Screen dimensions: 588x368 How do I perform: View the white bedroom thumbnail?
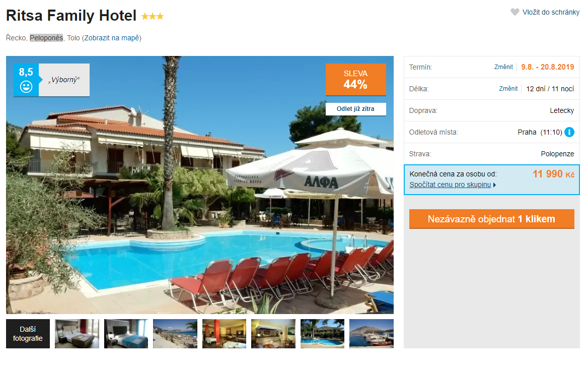tap(77, 333)
